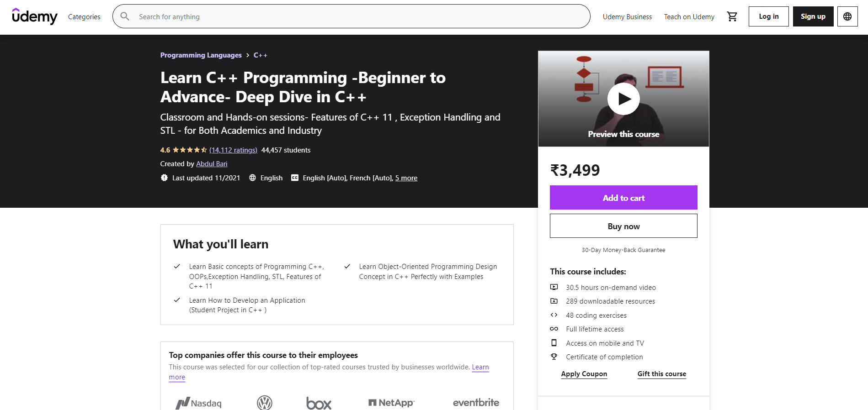Image resolution: width=868 pixels, height=410 pixels.
Task: Click '30.5 hours on-demand video' text
Action: pos(611,288)
